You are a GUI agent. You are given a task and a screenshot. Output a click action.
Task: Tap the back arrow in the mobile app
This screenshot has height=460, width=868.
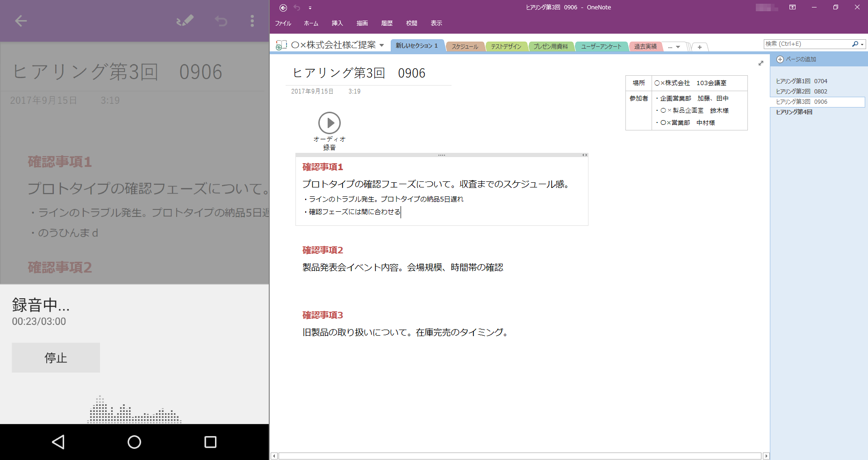pos(21,21)
